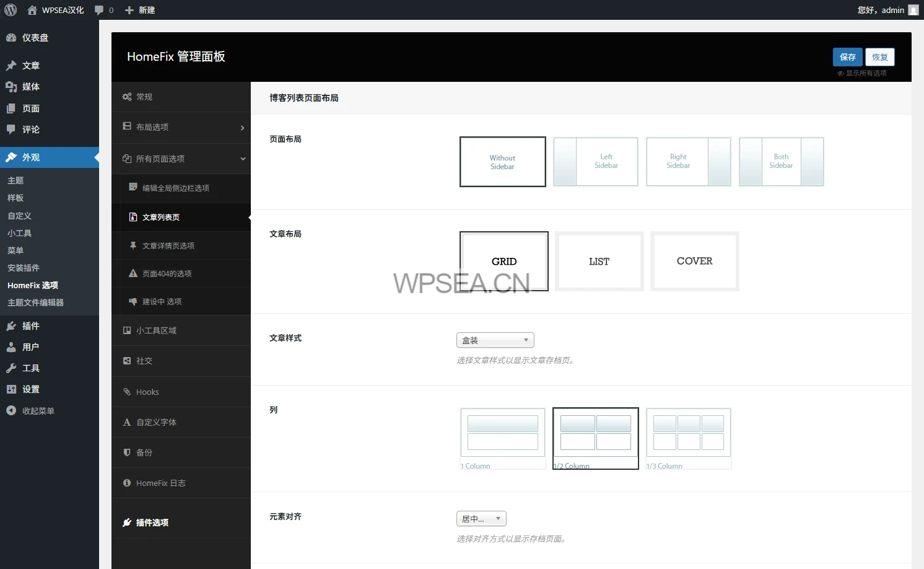924x569 pixels.
Task: Click the 保存 save button
Action: click(847, 57)
